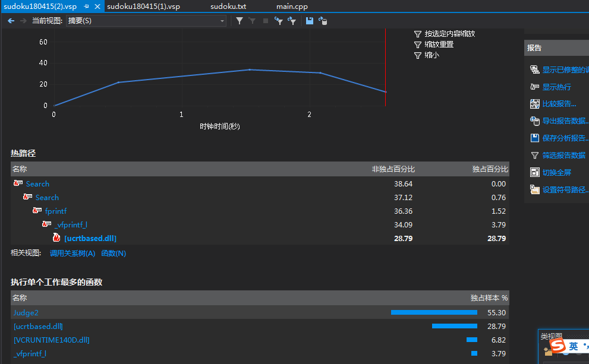Click the export report data toolbar icon

(x=323, y=21)
